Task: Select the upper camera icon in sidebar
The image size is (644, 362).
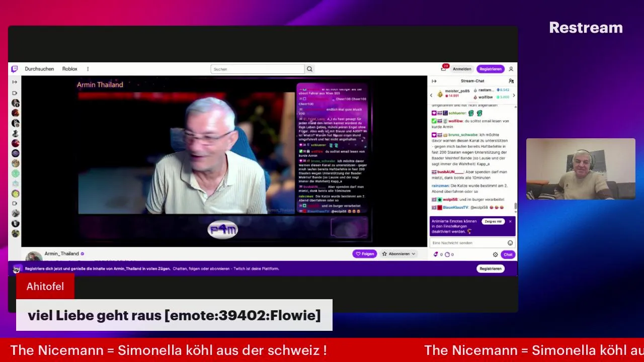Action: click(x=15, y=93)
